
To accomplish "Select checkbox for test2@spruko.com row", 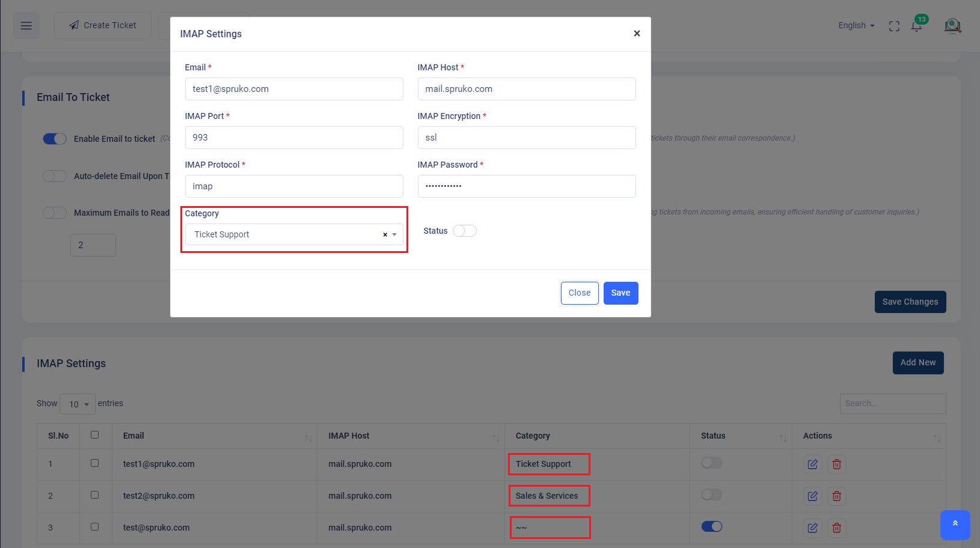I will click(94, 495).
